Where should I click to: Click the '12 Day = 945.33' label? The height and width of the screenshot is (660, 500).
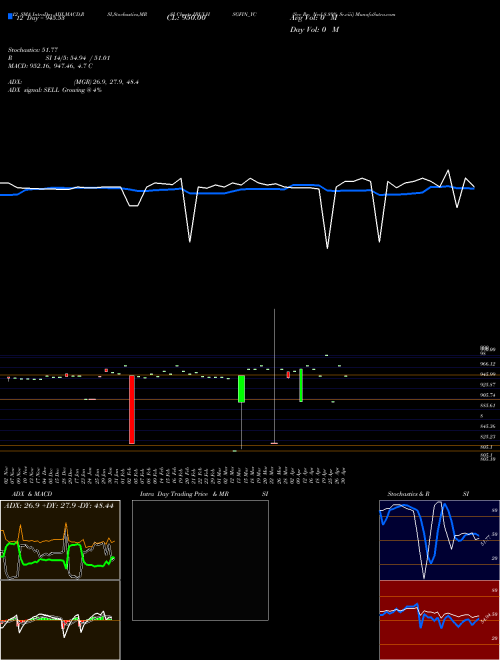click(40, 18)
